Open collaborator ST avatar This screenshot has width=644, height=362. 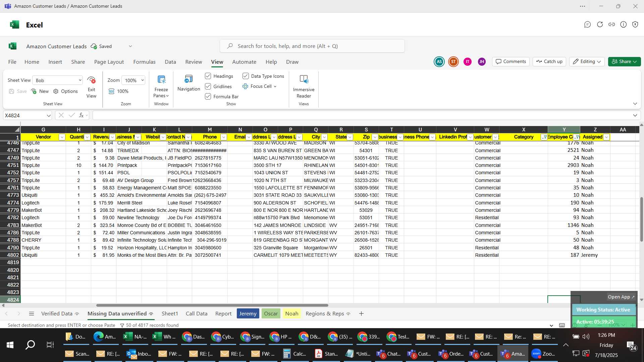tap(453, 62)
